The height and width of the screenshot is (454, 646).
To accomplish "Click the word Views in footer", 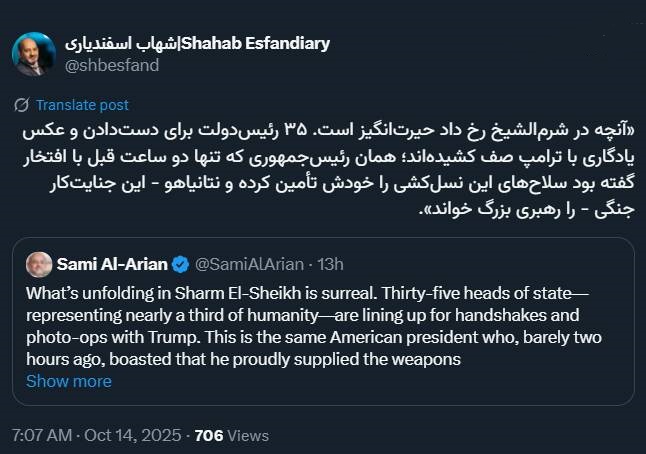I will pyautogui.click(x=247, y=435).
